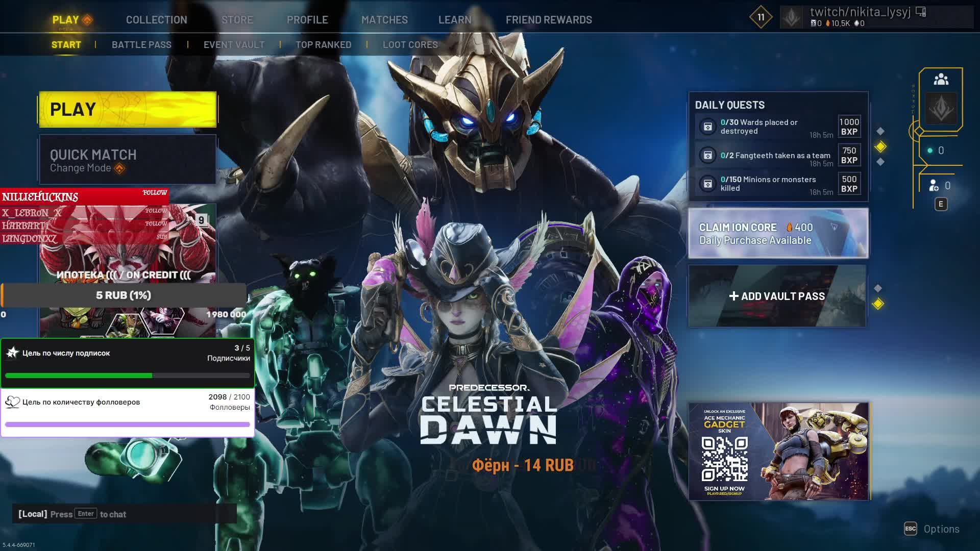Viewport: 980px width, 551px height.
Task: Click the Change Mode diamond icon
Action: 119,168
